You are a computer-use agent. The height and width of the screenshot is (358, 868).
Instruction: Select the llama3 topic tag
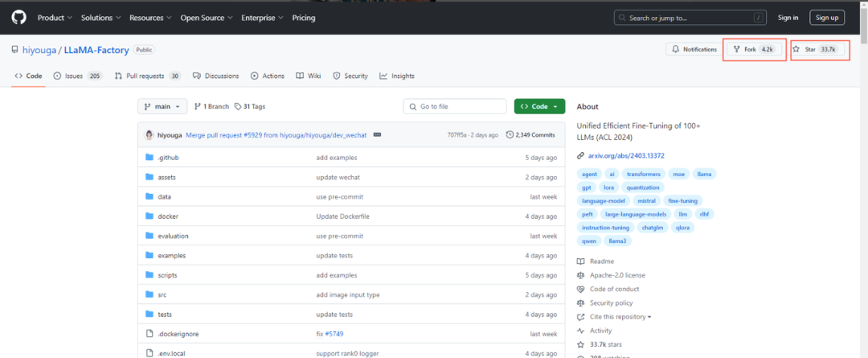(616, 241)
